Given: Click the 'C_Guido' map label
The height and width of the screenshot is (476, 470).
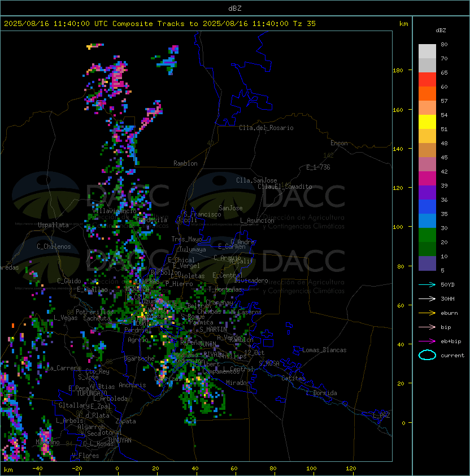Looking at the screenshot, I should point(69,281).
